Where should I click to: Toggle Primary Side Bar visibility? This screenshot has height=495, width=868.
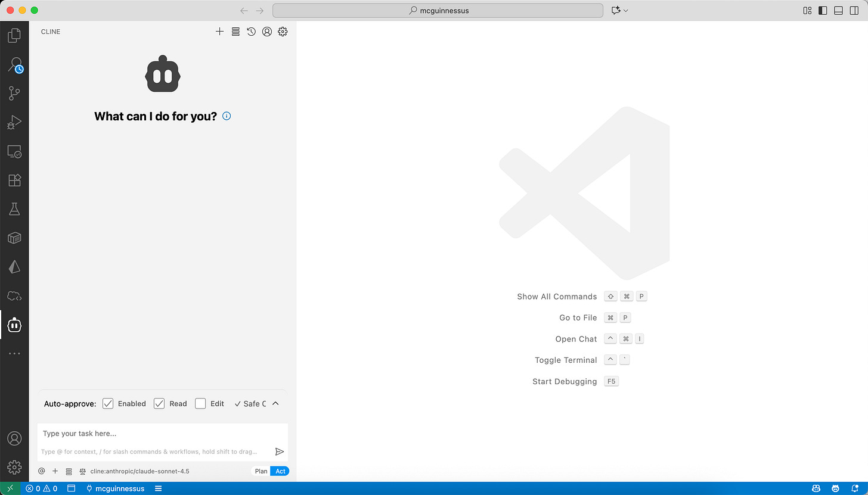(x=823, y=10)
